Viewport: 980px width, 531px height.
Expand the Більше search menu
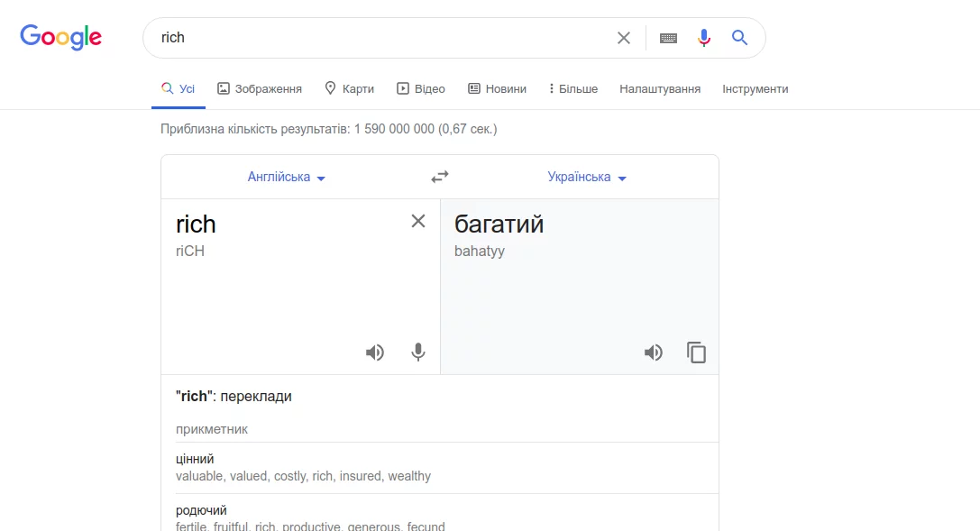(x=573, y=89)
